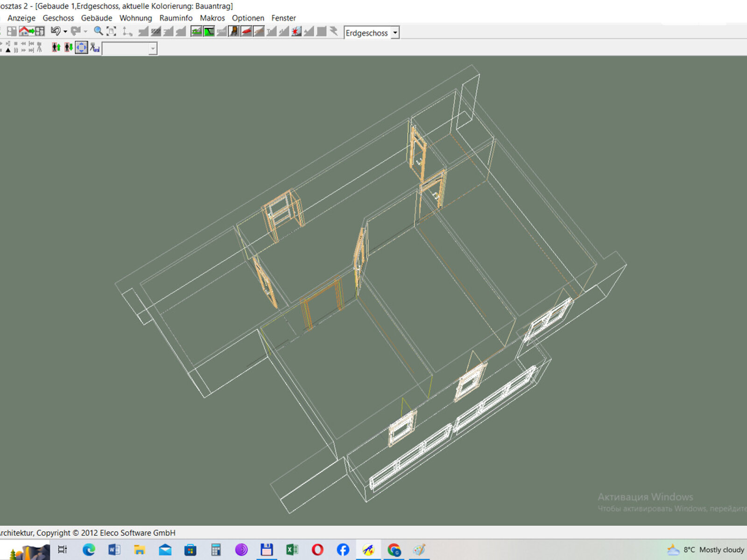Click the hatched wall display icon

(156, 31)
